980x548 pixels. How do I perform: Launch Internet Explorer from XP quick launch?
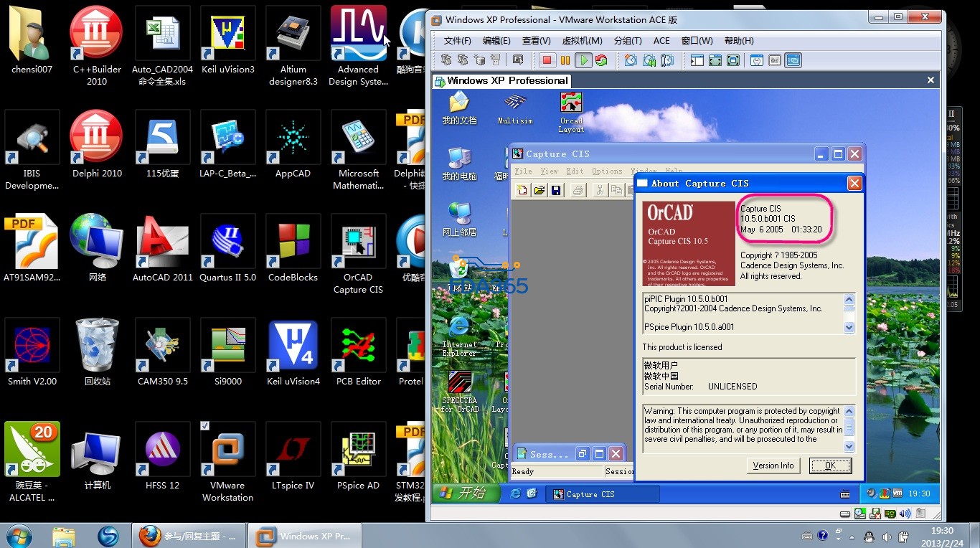[x=515, y=493]
